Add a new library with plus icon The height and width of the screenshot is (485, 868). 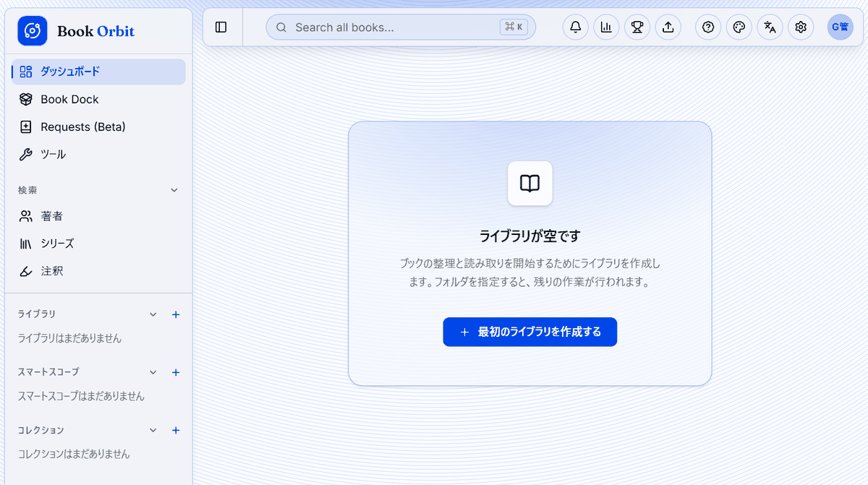point(175,314)
